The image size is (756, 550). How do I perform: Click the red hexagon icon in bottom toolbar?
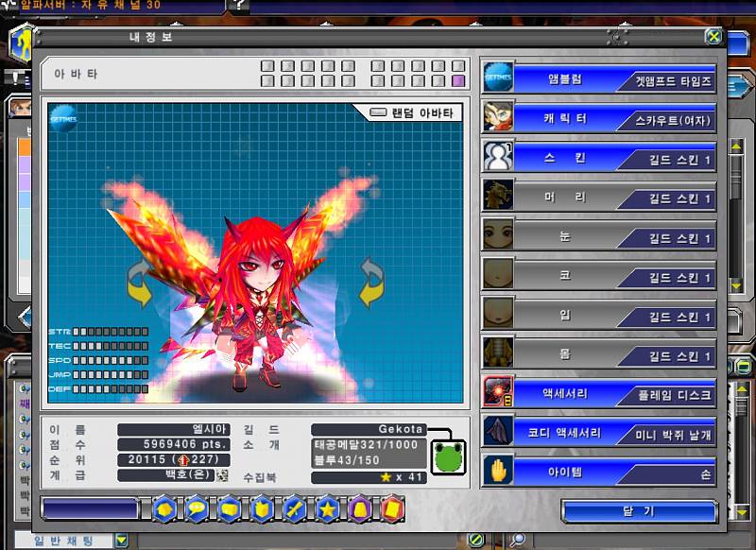pyautogui.click(x=392, y=509)
